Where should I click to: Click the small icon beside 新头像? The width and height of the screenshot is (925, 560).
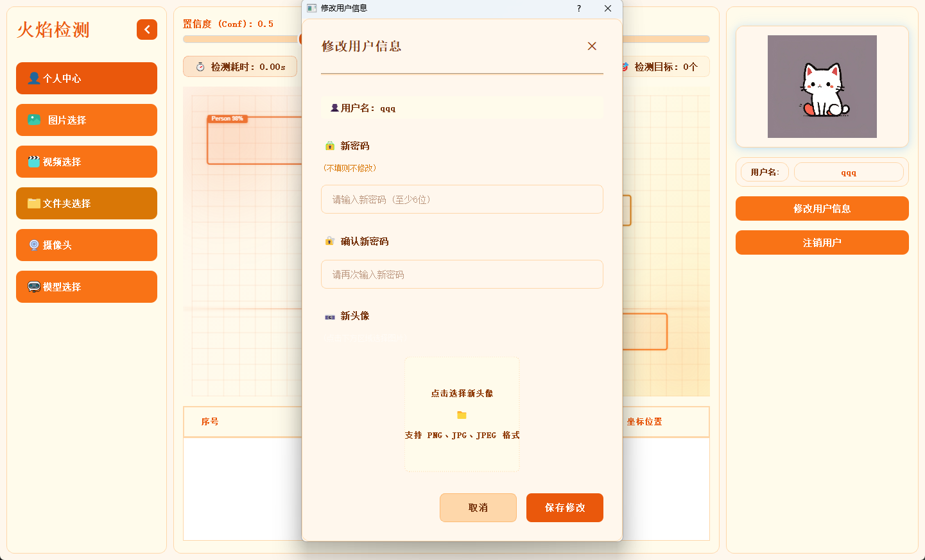(330, 316)
